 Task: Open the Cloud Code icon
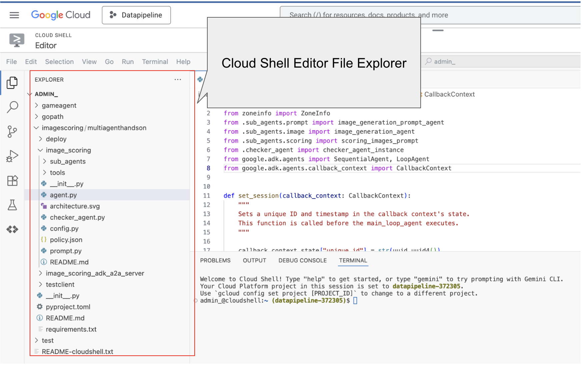pyautogui.click(x=12, y=229)
